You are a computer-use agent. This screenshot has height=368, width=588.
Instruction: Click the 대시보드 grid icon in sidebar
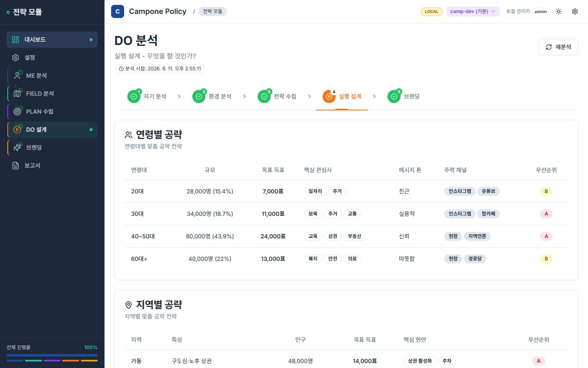16,40
